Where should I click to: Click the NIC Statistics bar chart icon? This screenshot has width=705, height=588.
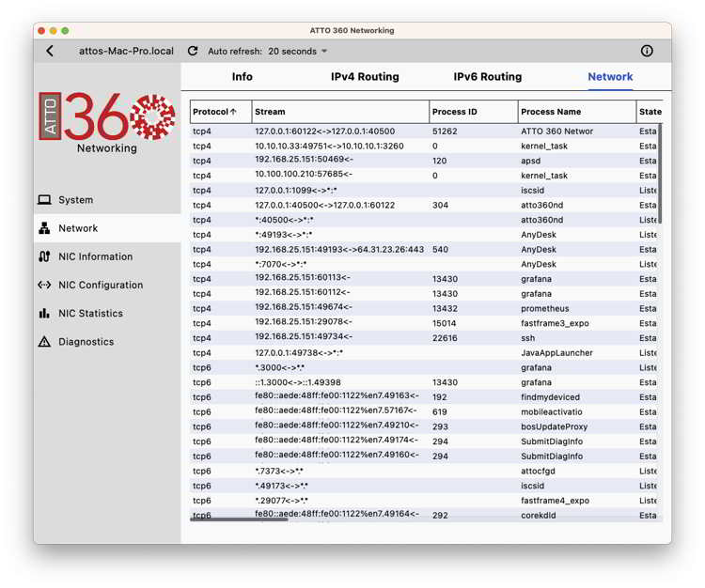(x=44, y=314)
